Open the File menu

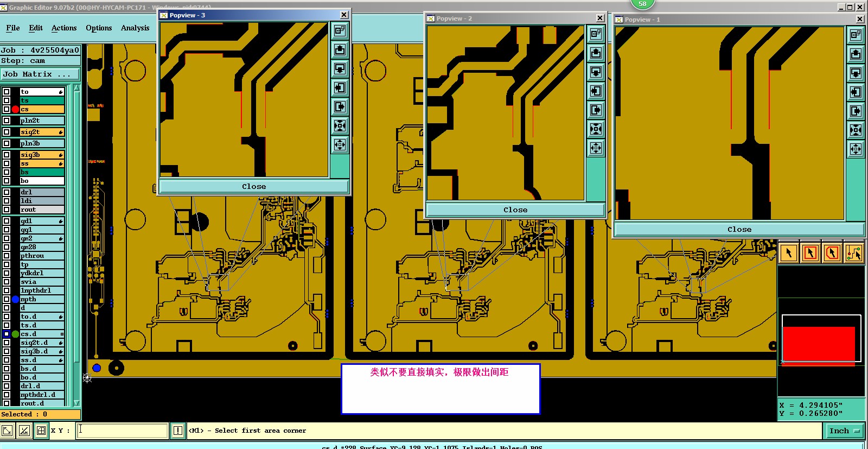(13, 28)
